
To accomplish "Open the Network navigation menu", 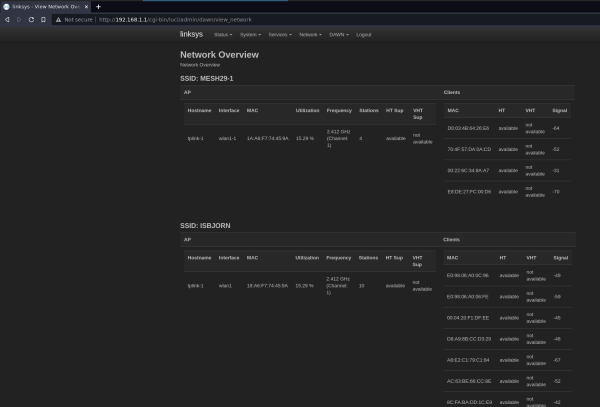I will pos(310,34).
